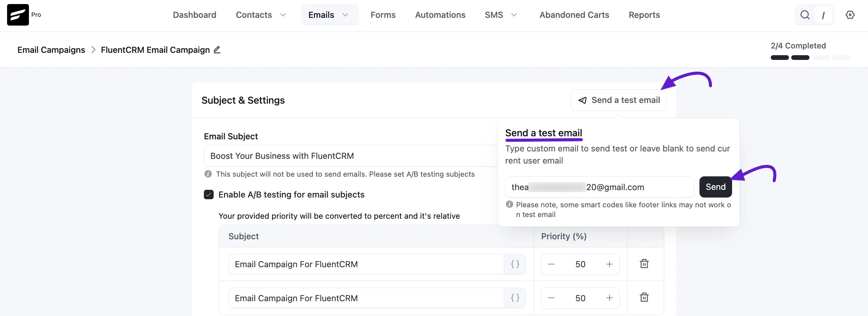
Task: Click the FluentCRM Pro logo
Action: point(18,15)
